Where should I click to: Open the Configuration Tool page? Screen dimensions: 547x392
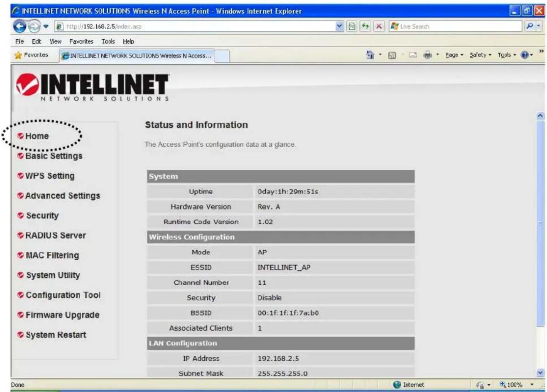tap(63, 295)
